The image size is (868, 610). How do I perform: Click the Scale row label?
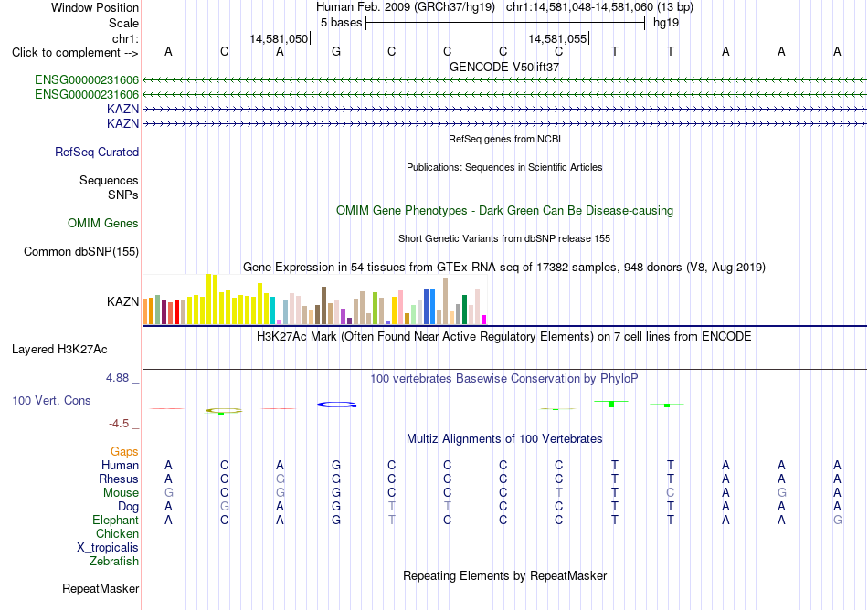(124, 23)
